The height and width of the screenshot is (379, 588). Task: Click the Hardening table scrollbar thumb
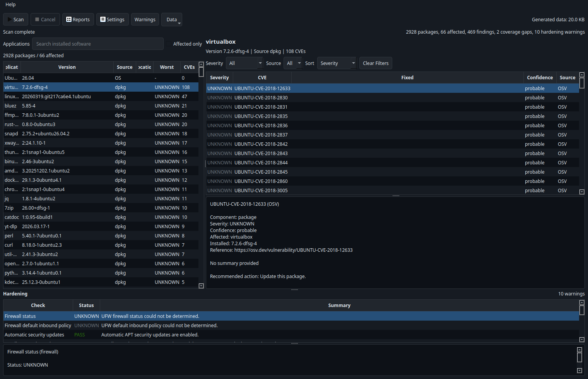(x=582, y=310)
